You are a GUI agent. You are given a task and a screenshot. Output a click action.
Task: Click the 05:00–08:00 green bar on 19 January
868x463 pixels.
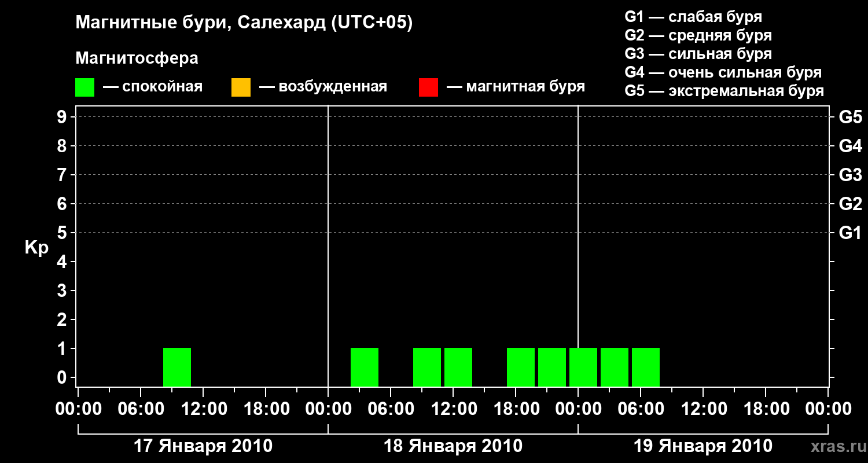click(646, 367)
